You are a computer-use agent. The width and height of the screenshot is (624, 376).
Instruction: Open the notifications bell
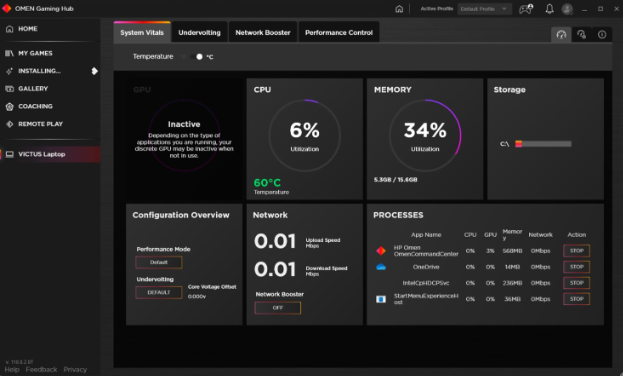[x=549, y=9]
